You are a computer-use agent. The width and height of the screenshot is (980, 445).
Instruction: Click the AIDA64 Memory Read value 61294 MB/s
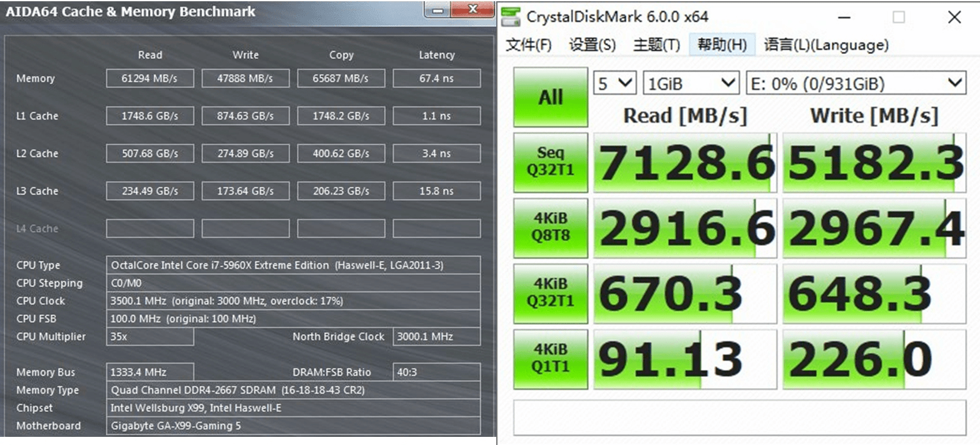tap(150, 78)
